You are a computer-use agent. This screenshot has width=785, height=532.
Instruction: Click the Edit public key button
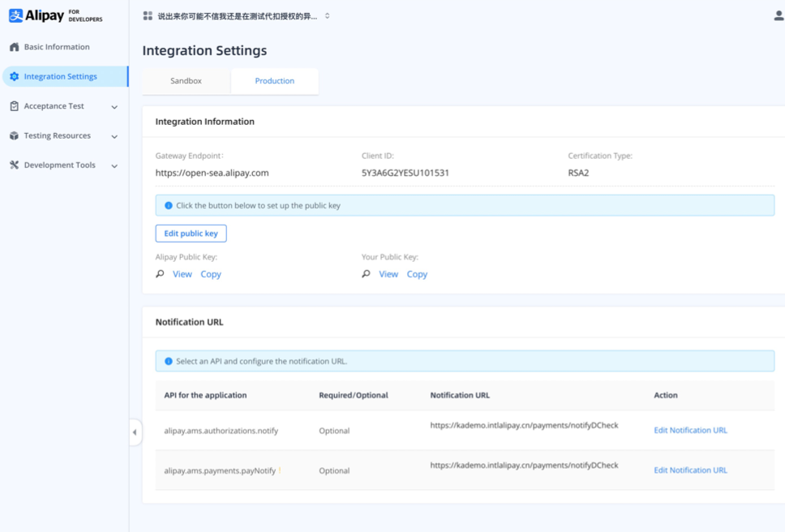pos(191,233)
